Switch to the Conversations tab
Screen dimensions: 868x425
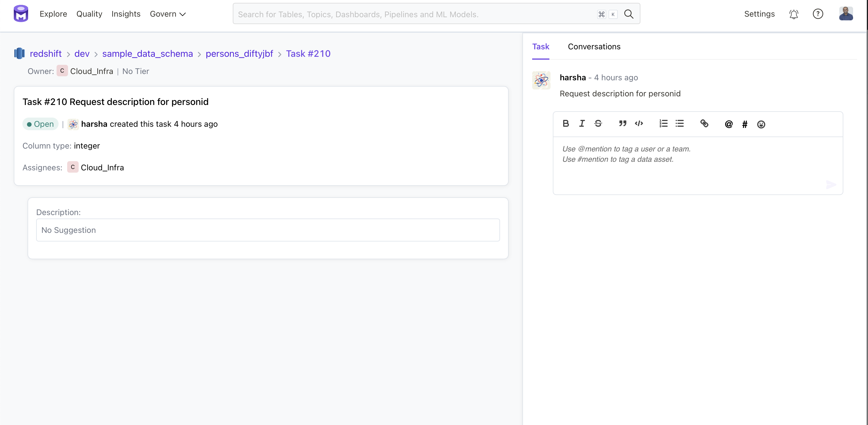[x=594, y=46]
